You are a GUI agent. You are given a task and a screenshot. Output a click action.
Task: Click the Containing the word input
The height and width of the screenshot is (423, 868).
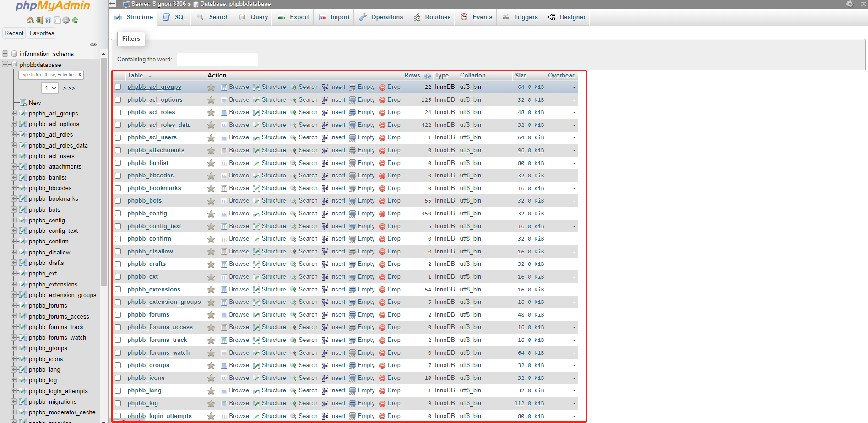217,60
